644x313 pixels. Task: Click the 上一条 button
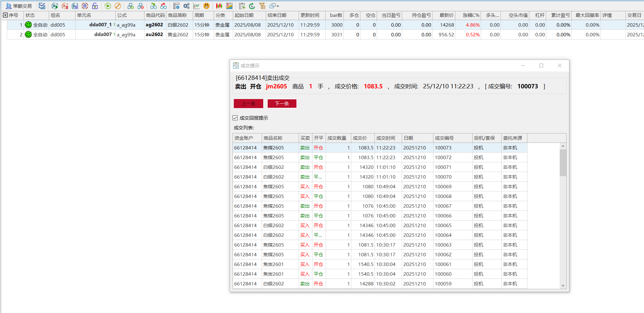pyautogui.click(x=249, y=104)
